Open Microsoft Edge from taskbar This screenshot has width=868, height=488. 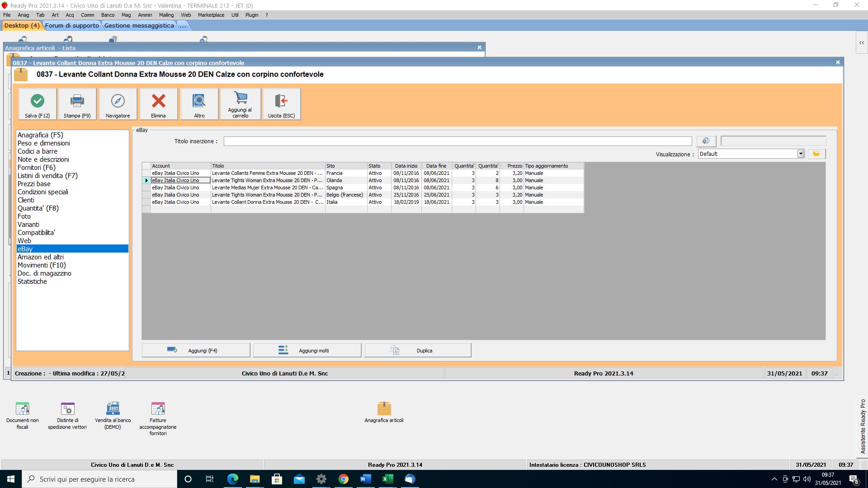(232, 479)
